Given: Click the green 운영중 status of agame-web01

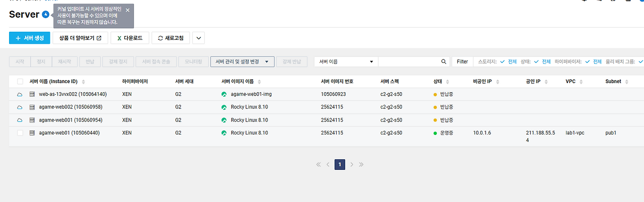Looking at the screenshot, I should [443, 133].
